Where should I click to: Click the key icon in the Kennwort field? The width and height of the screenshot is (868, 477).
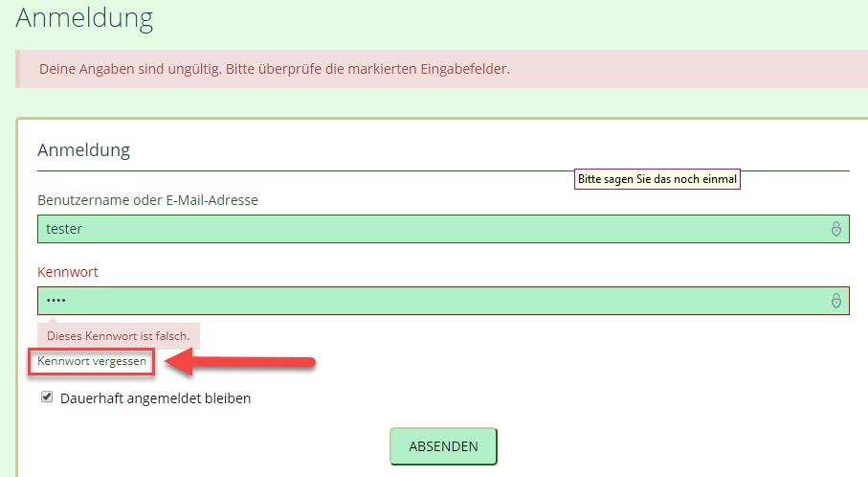click(835, 301)
